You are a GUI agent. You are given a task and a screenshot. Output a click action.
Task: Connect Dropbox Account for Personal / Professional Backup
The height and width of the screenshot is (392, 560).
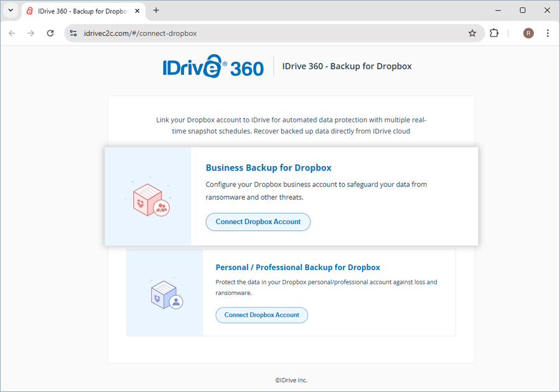tap(262, 315)
